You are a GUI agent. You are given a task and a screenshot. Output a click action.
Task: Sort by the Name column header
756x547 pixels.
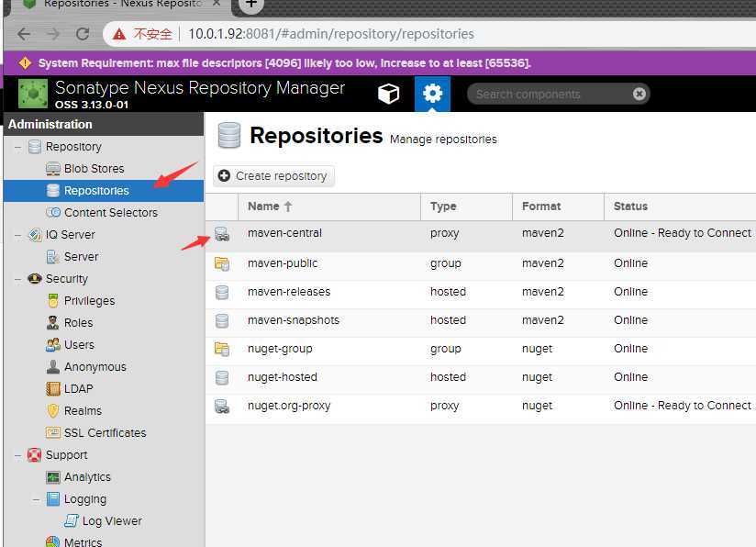pos(329,207)
